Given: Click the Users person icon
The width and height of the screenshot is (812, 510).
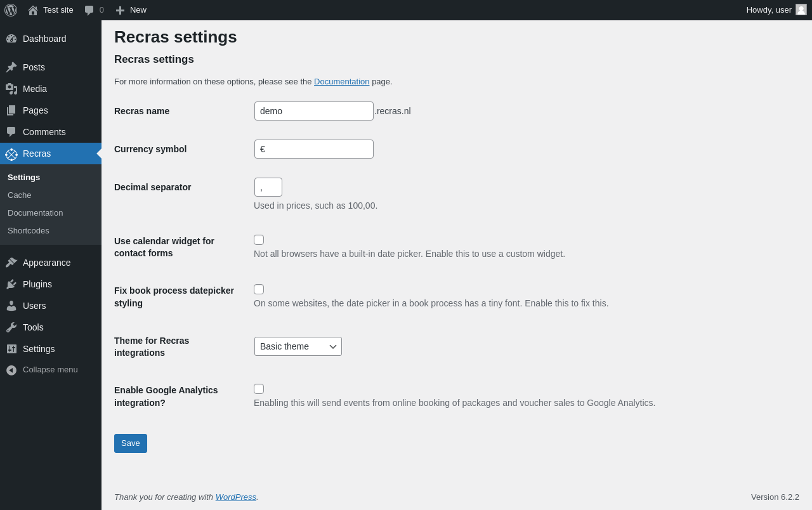Looking at the screenshot, I should click(x=11, y=306).
